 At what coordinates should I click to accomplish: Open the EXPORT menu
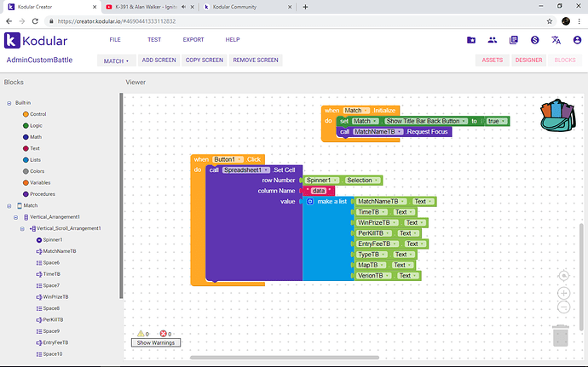click(193, 40)
